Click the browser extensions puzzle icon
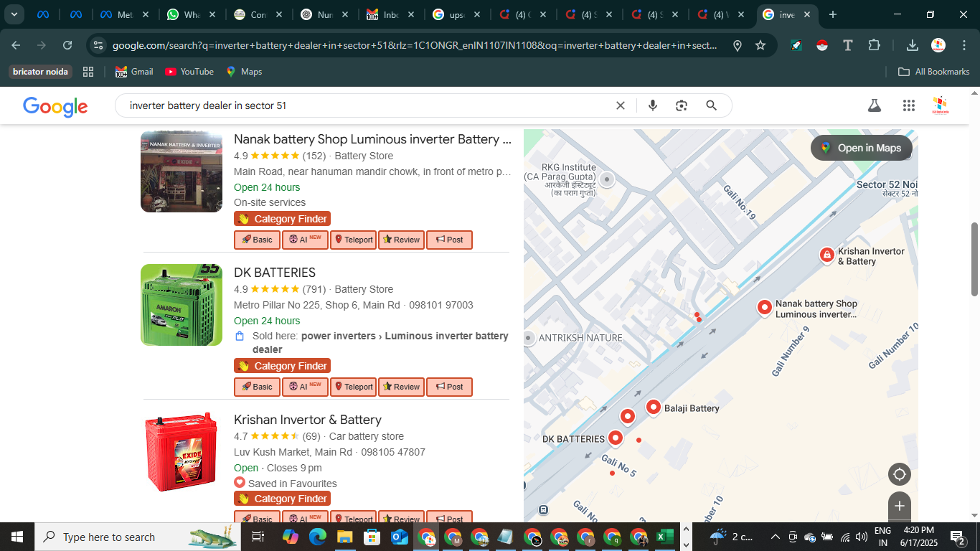 [x=875, y=44]
